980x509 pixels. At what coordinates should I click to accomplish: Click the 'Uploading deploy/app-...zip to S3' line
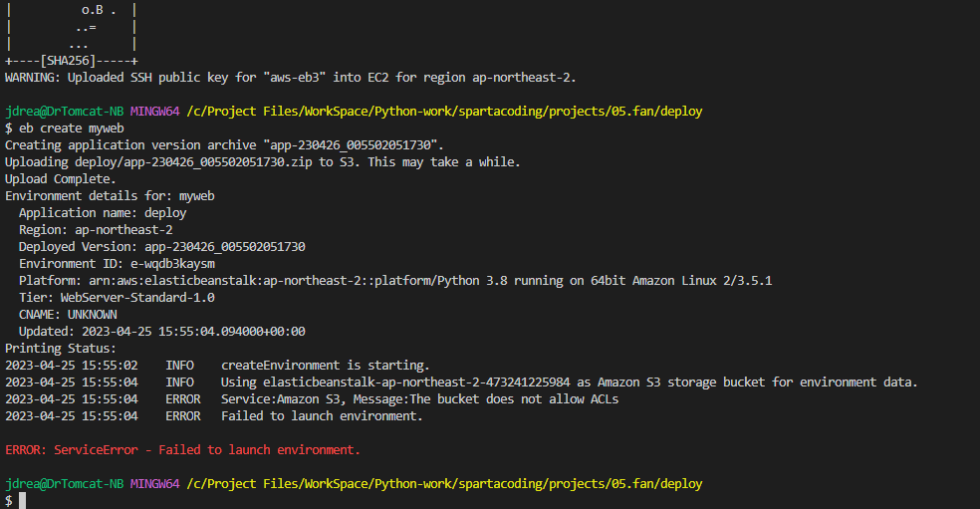tap(263, 162)
